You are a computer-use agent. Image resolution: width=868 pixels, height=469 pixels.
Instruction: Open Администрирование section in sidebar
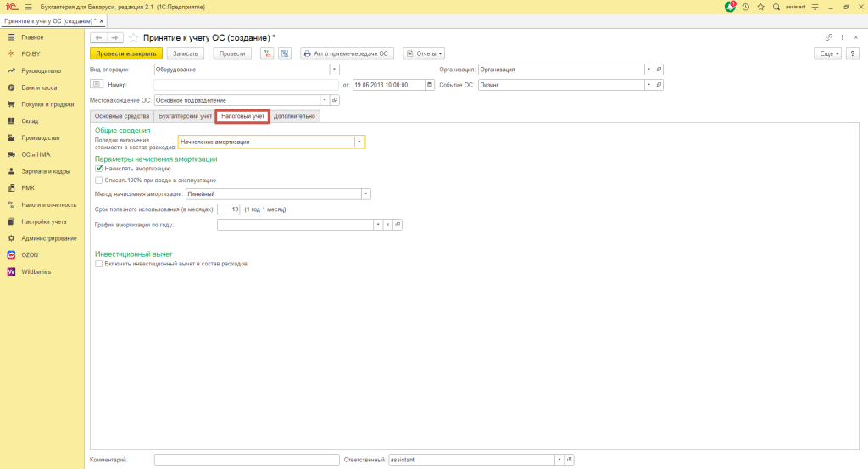click(48, 238)
